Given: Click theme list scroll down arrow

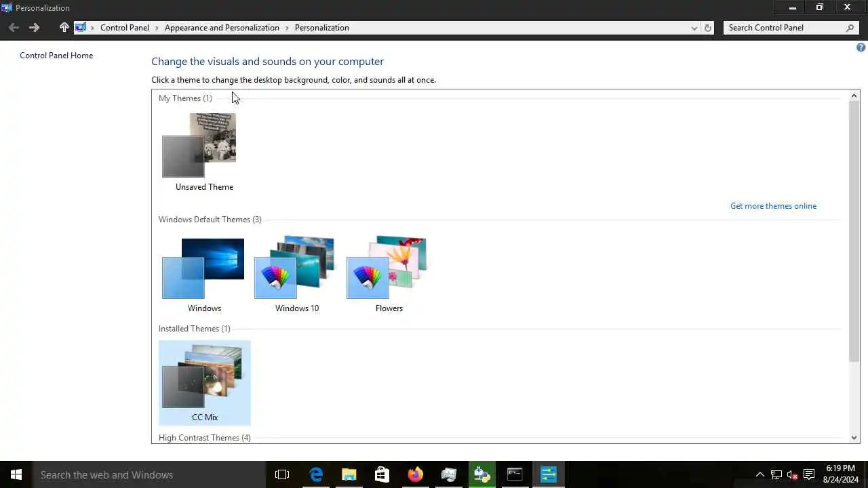Looking at the screenshot, I should (x=854, y=438).
